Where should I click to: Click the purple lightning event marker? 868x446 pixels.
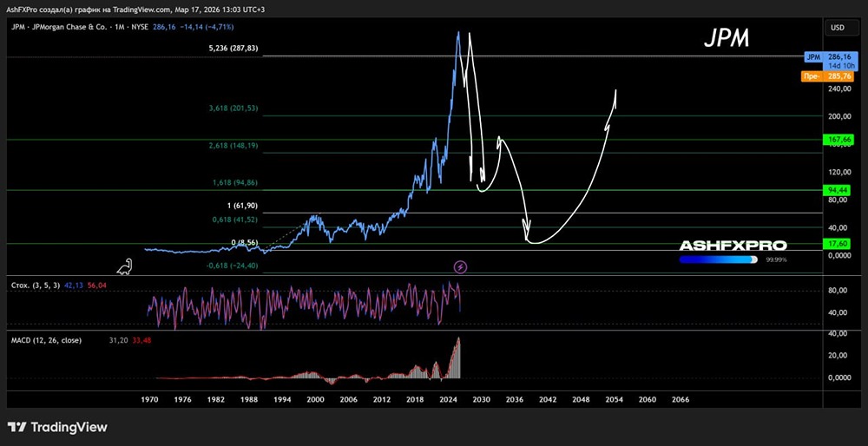[461, 267]
